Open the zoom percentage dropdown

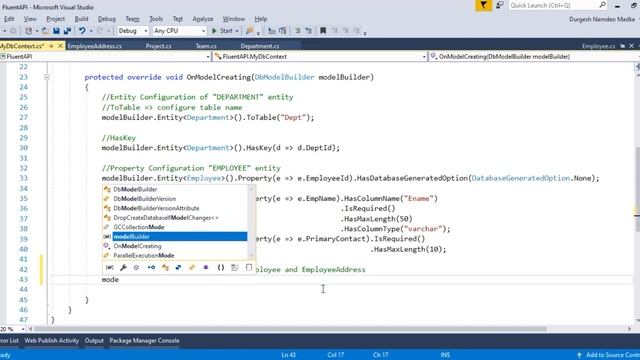(x=23, y=329)
